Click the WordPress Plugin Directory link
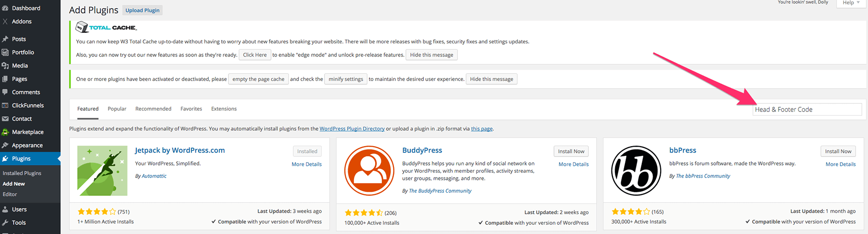 (x=352, y=129)
